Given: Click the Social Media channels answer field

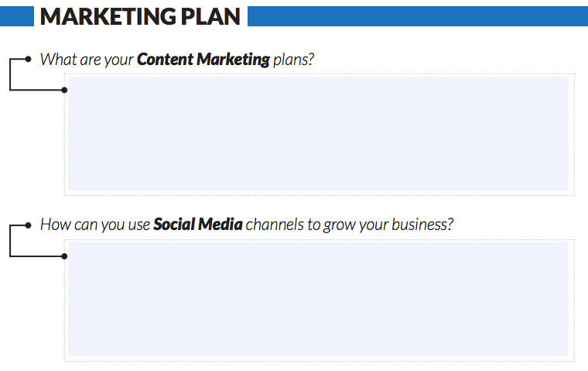Looking at the screenshot, I should (x=319, y=299).
